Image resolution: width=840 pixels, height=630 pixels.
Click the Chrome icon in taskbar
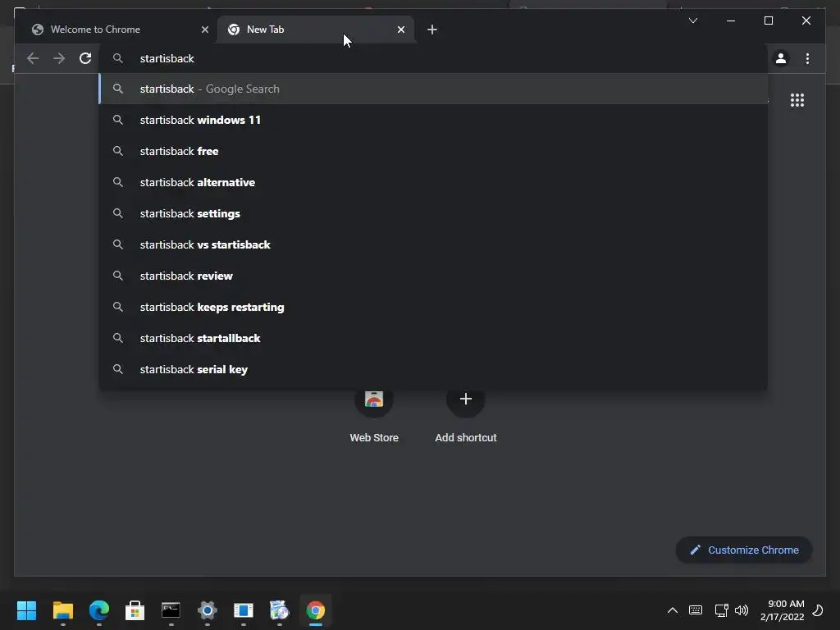316,610
